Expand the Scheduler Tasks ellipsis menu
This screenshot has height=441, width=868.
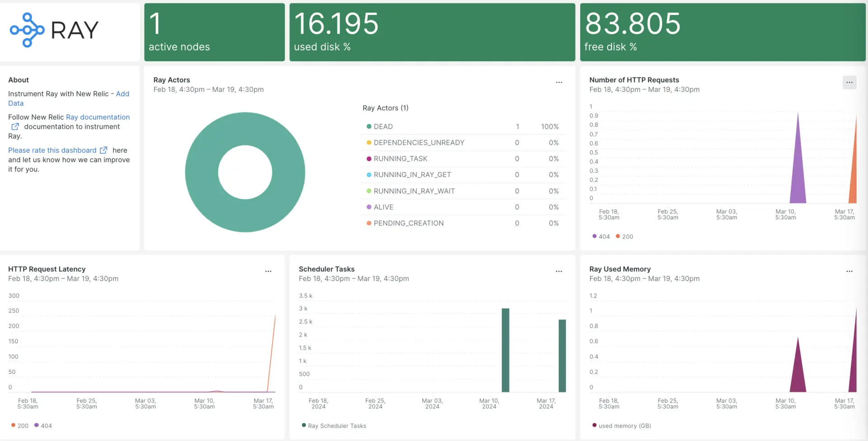point(559,271)
